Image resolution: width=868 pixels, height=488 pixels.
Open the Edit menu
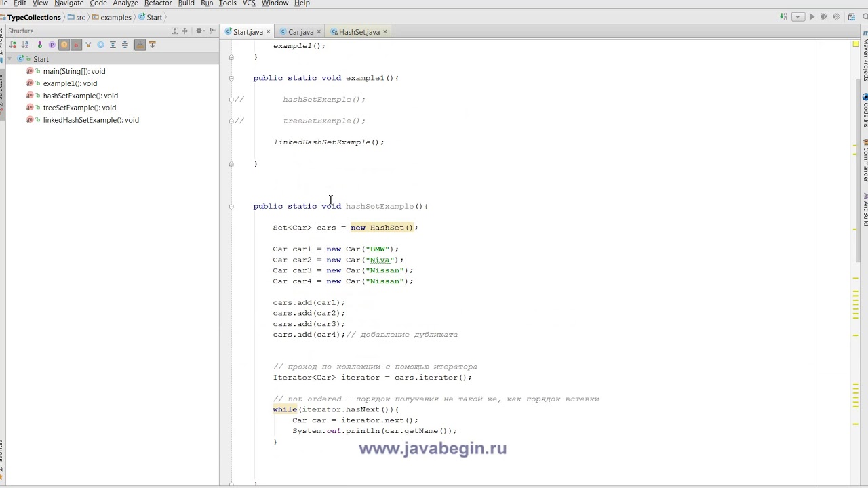pyautogui.click(x=20, y=3)
